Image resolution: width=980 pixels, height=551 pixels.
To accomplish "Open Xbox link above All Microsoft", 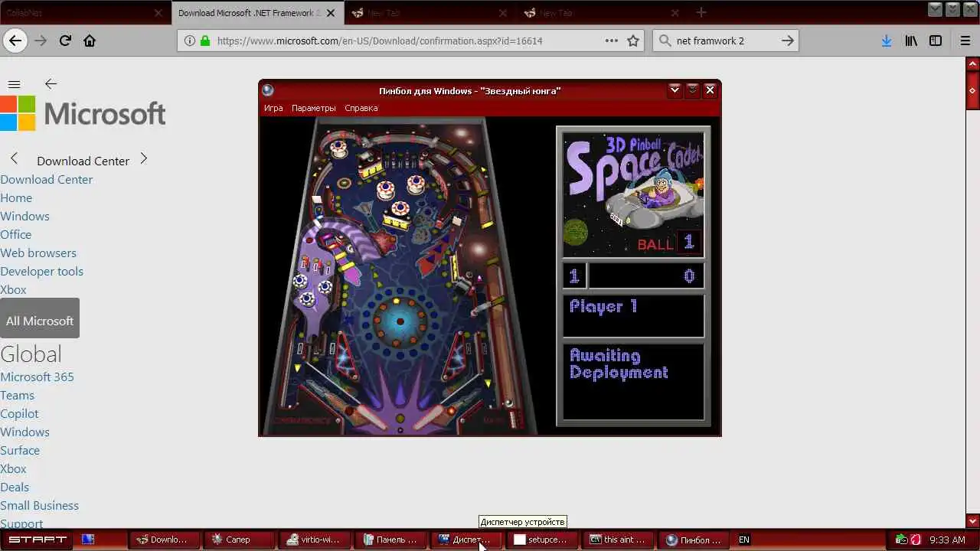I will pos(13,289).
